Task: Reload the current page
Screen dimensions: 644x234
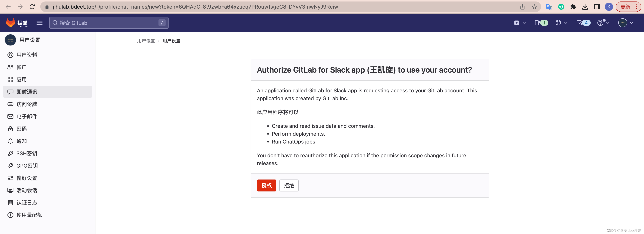Action: 32,7
